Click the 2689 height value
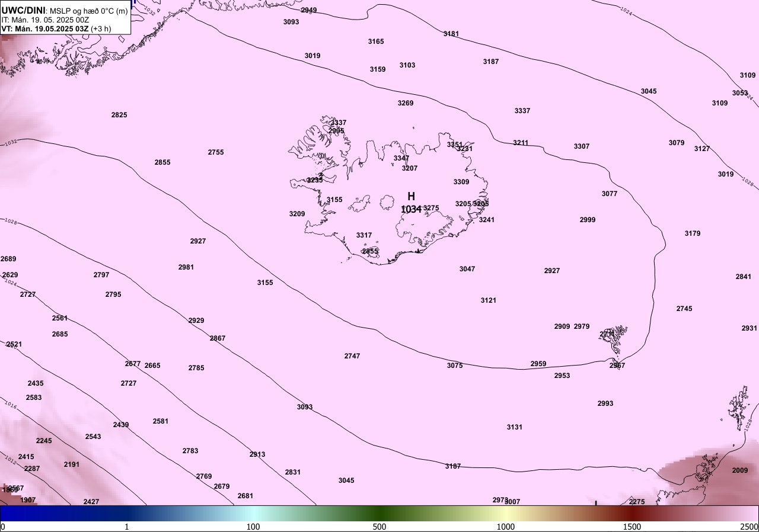The width and height of the screenshot is (759, 532). 8,259
